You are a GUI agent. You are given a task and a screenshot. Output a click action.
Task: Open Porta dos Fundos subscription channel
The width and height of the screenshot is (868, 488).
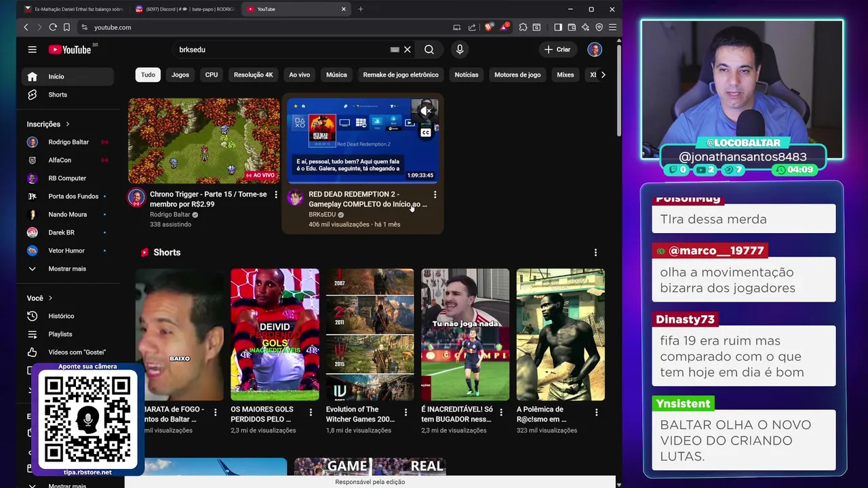point(68,197)
